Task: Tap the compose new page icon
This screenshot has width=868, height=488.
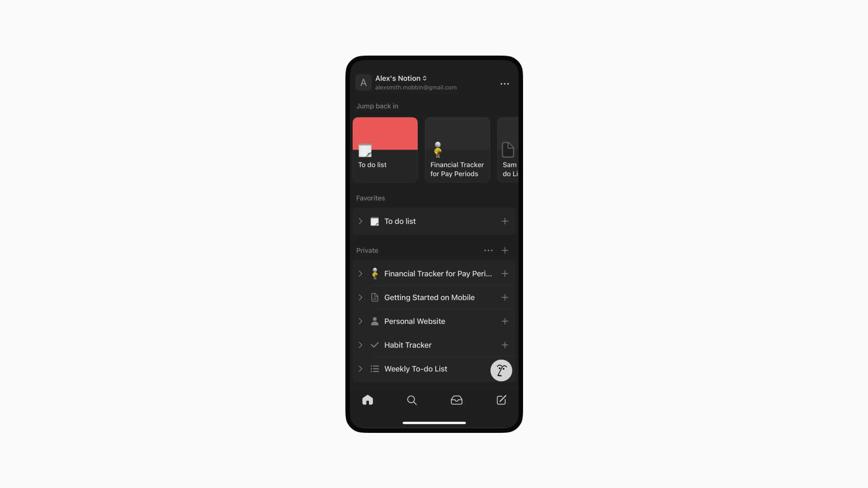Action: click(x=501, y=400)
